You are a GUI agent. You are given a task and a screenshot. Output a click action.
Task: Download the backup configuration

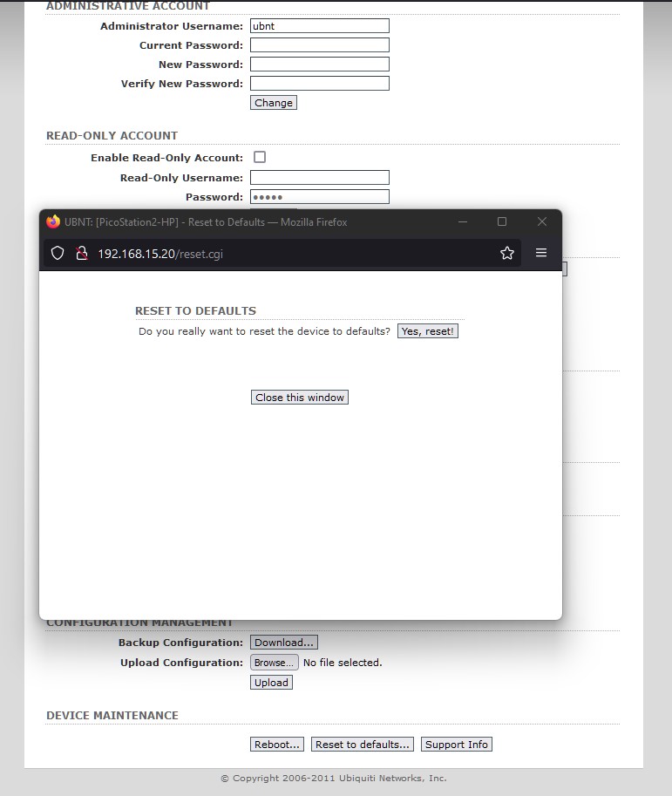(x=283, y=643)
